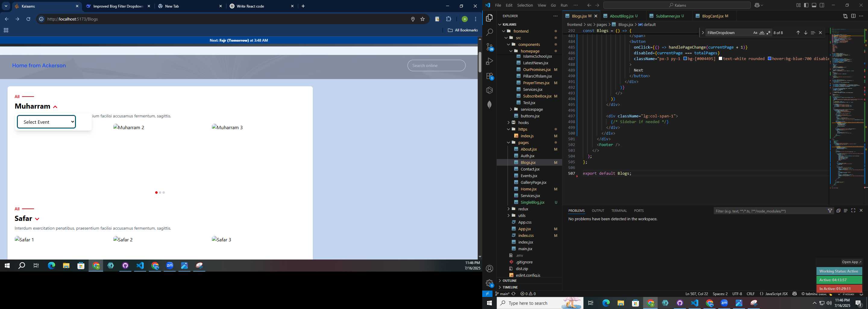The height and width of the screenshot is (309, 868).
Task: Open the MongoDB leaf icon in activity bar
Action: 489,105
